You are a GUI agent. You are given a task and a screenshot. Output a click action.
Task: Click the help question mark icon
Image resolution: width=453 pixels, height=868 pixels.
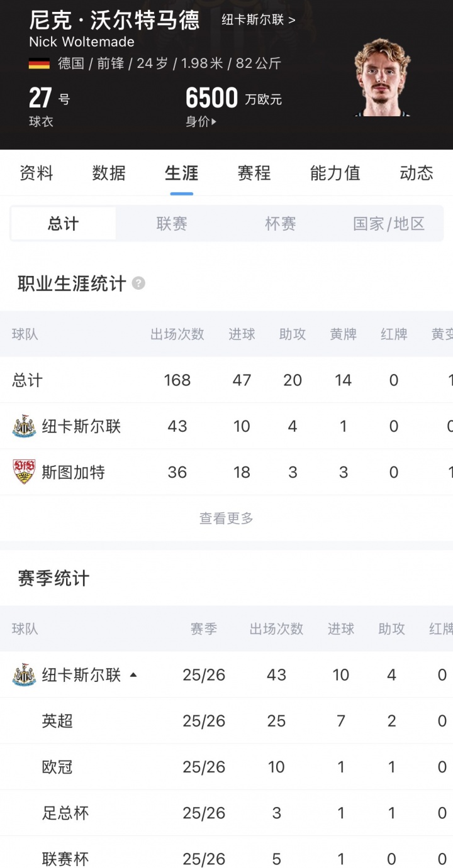click(138, 283)
